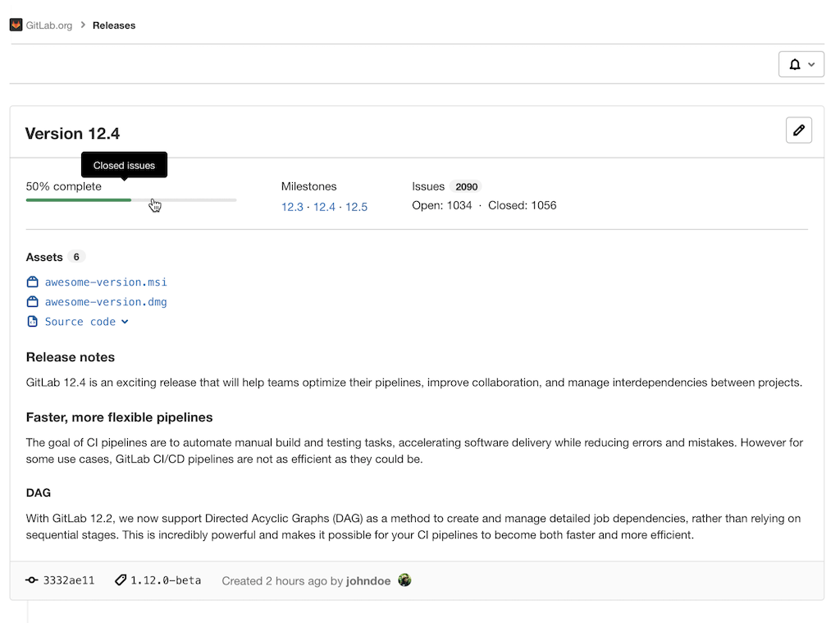Screen dimensions: 840x623
Task: Click the notification bell icon
Action: pos(794,64)
